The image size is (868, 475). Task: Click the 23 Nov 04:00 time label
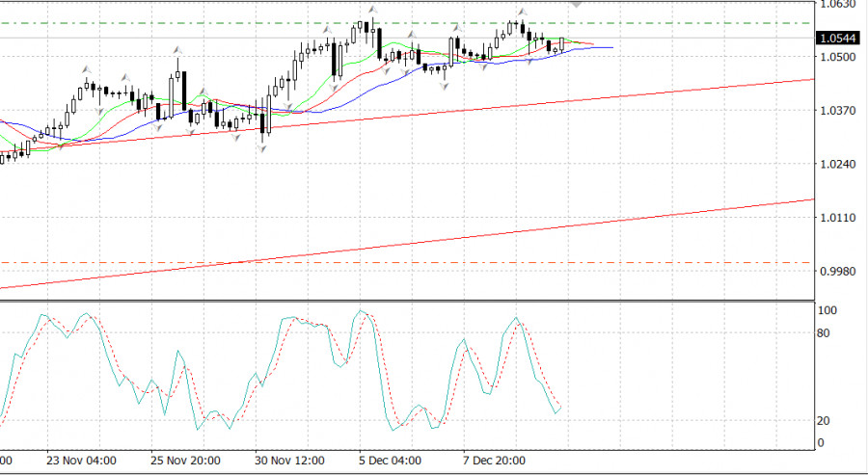pos(82,461)
